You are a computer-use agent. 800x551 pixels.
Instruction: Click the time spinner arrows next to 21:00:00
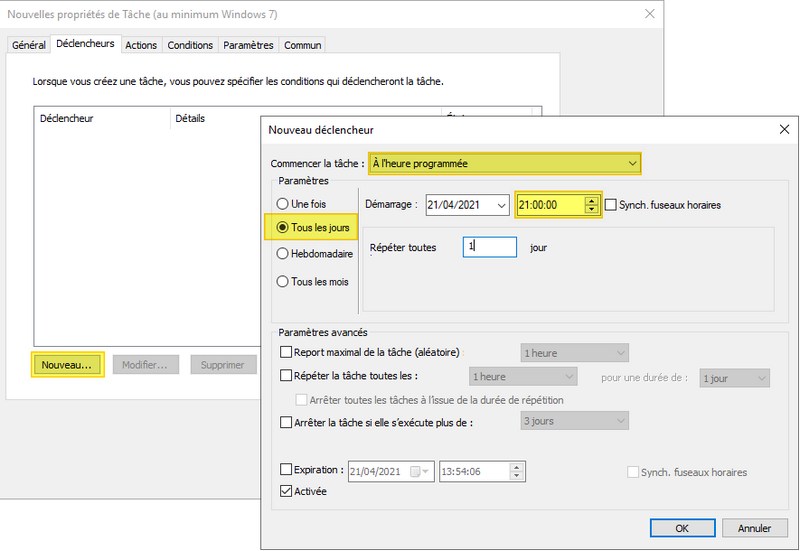[x=592, y=205]
